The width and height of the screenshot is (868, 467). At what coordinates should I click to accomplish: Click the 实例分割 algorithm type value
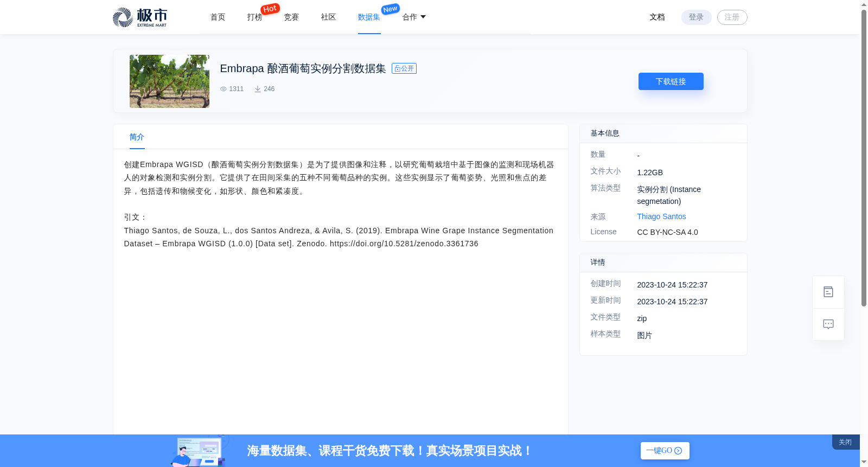point(669,195)
